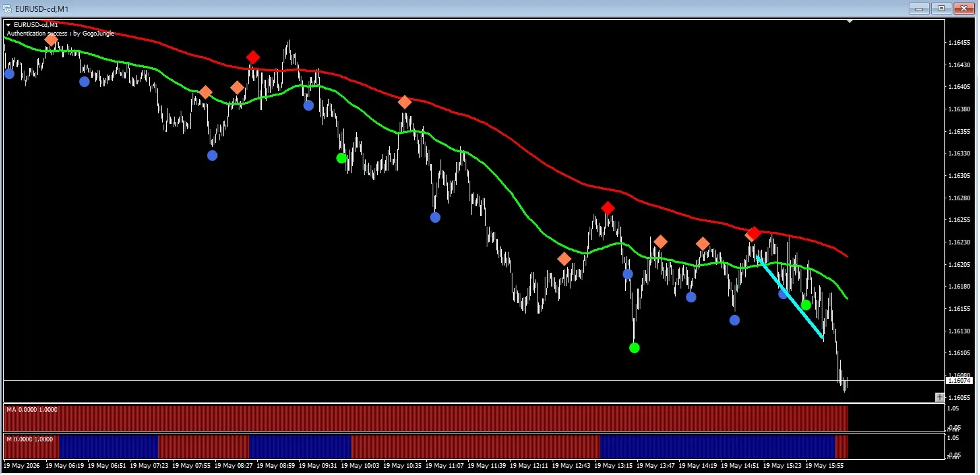Image resolution: width=980 pixels, height=475 pixels.
Task: Click the blue circle marker at chart's far left
Action: click(x=9, y=74)
